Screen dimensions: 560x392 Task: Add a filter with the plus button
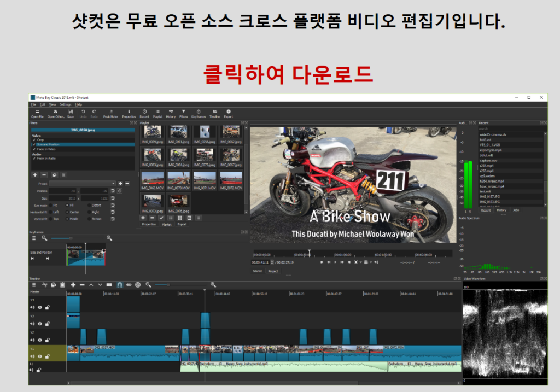[35, 175]
